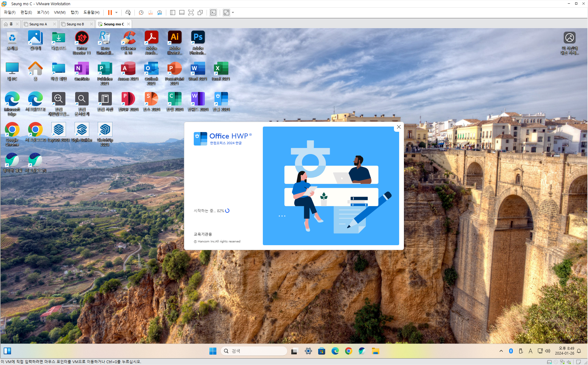Open the stretch guest dropdown arrow
Viewport: 588px width, 365px height.
(233, 13)
